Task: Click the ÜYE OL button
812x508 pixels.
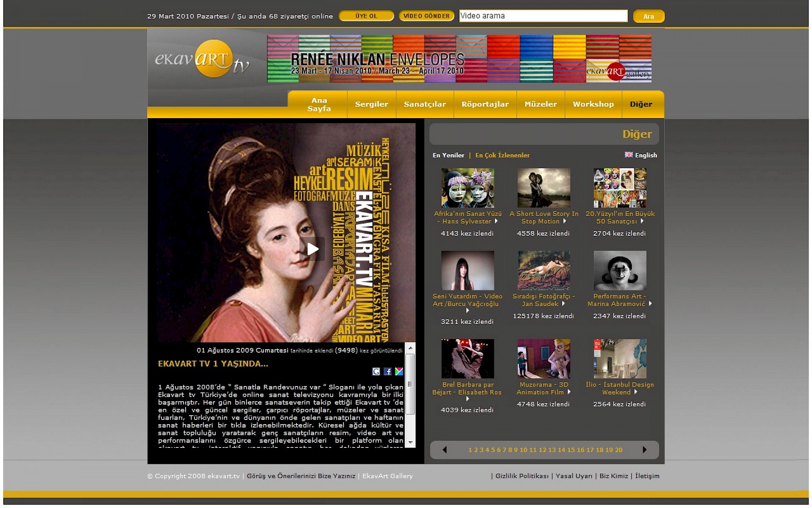Action: 366,16
